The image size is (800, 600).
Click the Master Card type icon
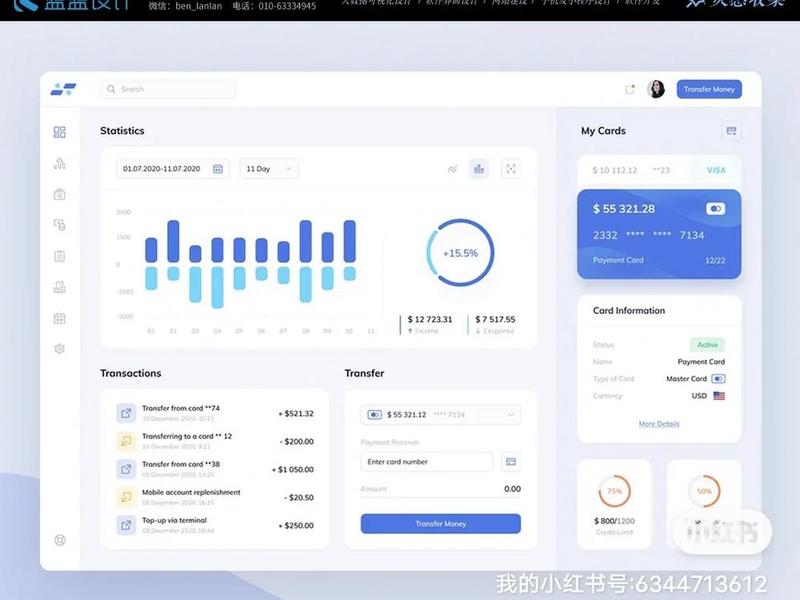pyautogui.click(x=718, y=379)
